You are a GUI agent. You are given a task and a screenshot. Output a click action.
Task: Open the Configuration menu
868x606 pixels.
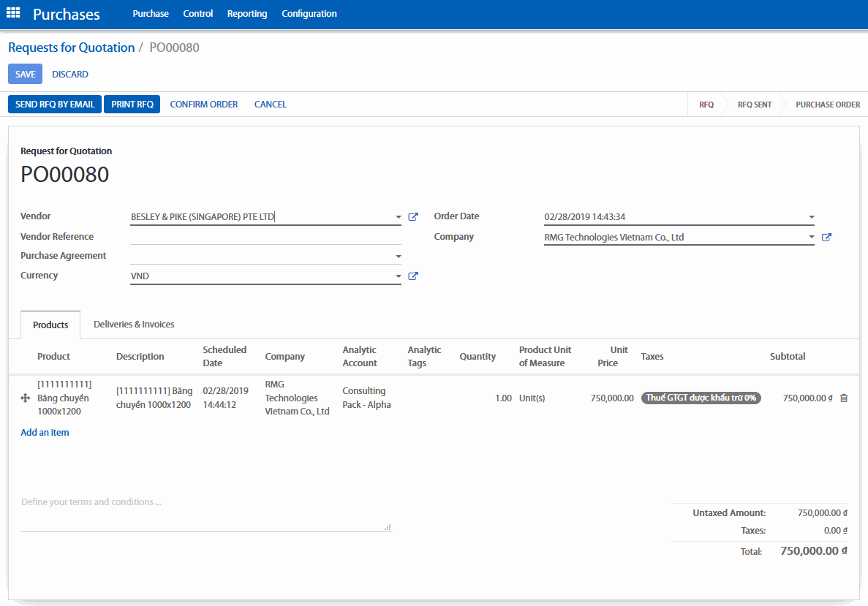pos(309,14)
